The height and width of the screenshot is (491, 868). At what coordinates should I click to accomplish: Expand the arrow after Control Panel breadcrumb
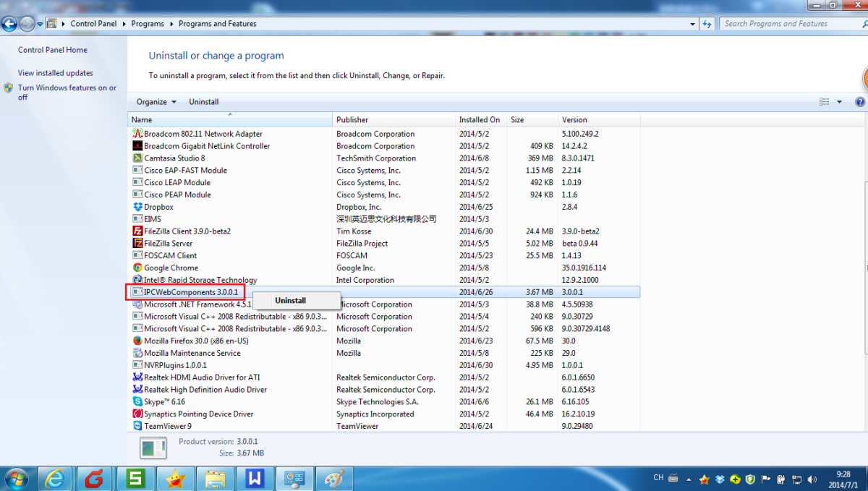pos(124,24)
